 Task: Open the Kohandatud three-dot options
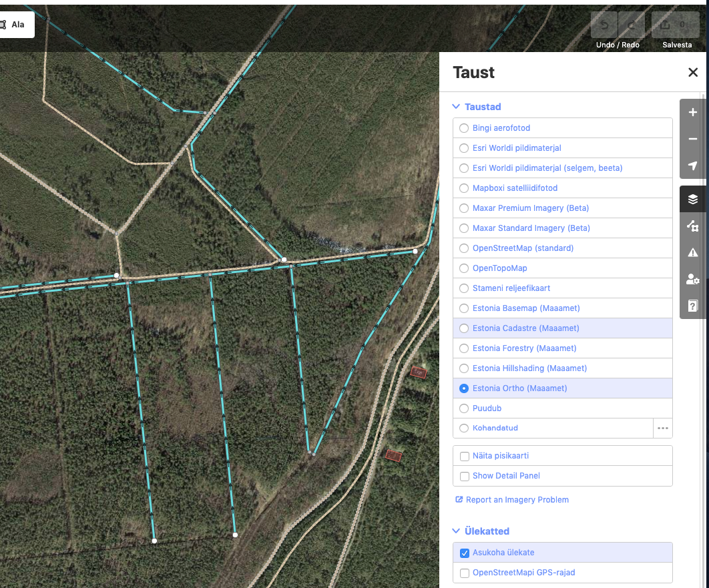coord(662,428)
